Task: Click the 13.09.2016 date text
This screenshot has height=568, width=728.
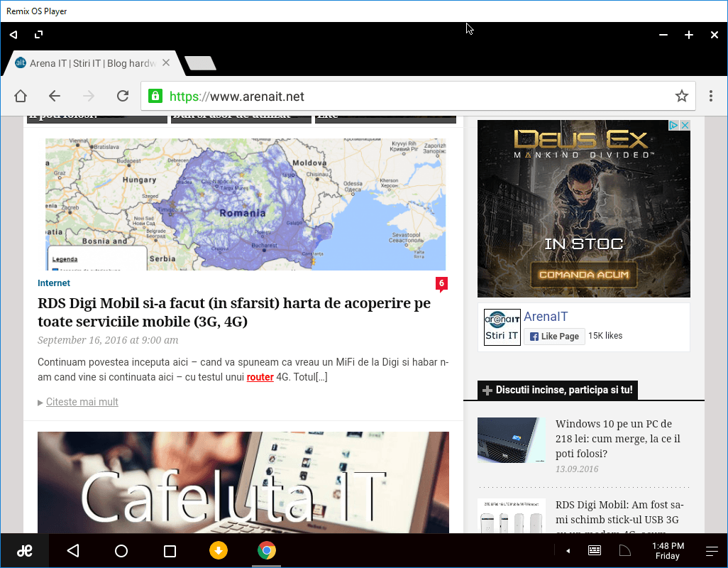Action: [577, 469]
